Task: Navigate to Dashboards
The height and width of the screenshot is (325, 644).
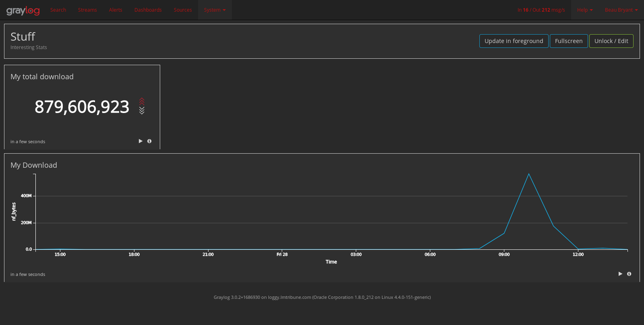Action: [x=148, y=10]
